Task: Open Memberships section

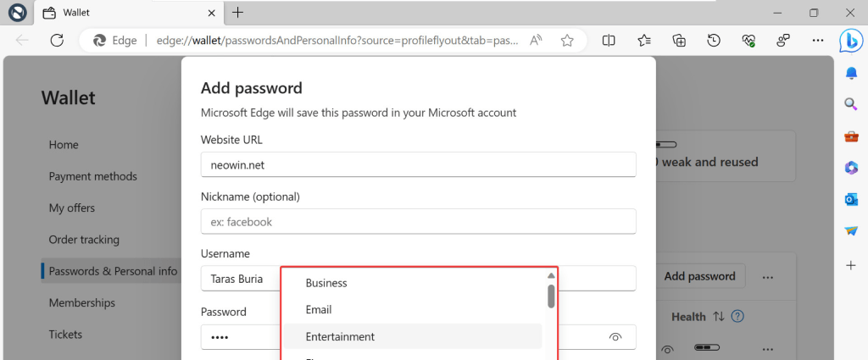Action: [x=82, y=303]
